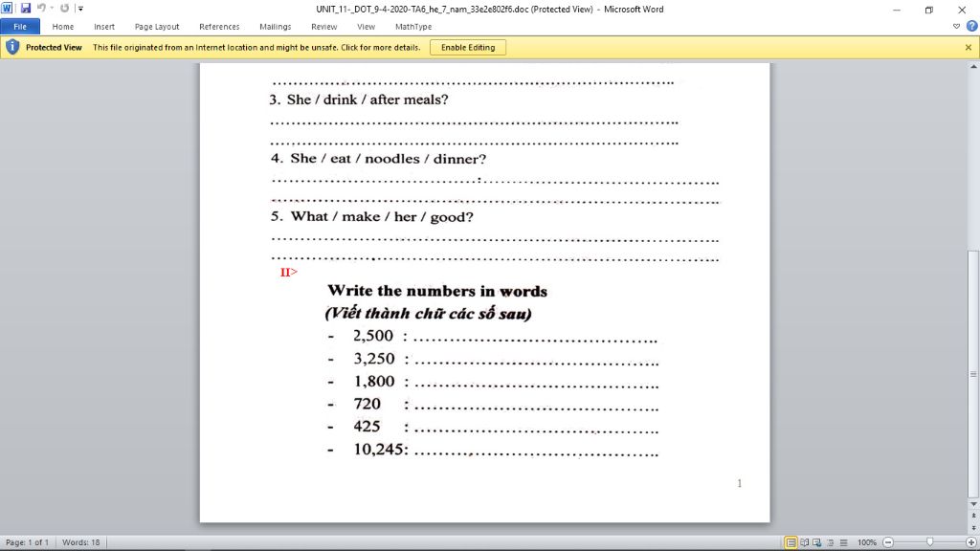980x551 pixels.
Task: Click Page: 1 of 1 in status bar
Action: [27, 542]
